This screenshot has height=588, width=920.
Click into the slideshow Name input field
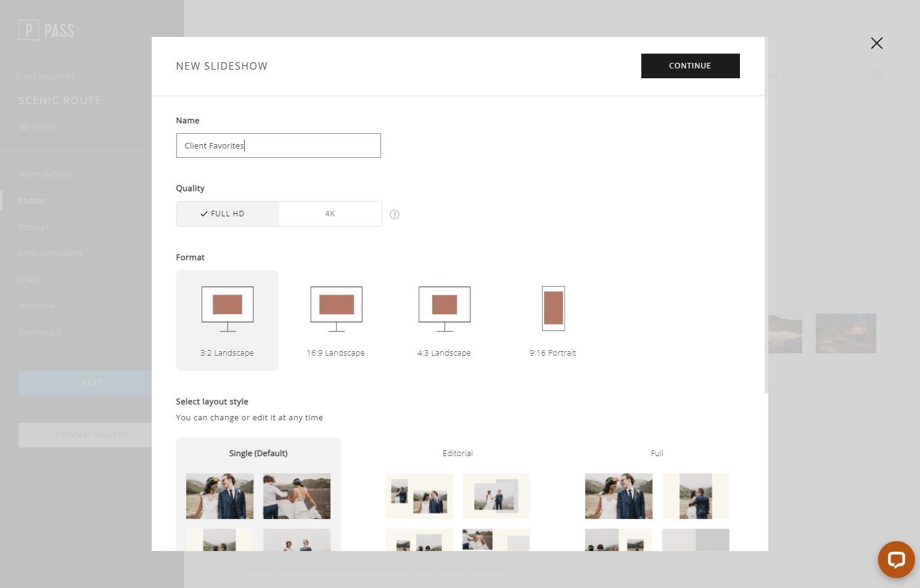tap(279, 145)
